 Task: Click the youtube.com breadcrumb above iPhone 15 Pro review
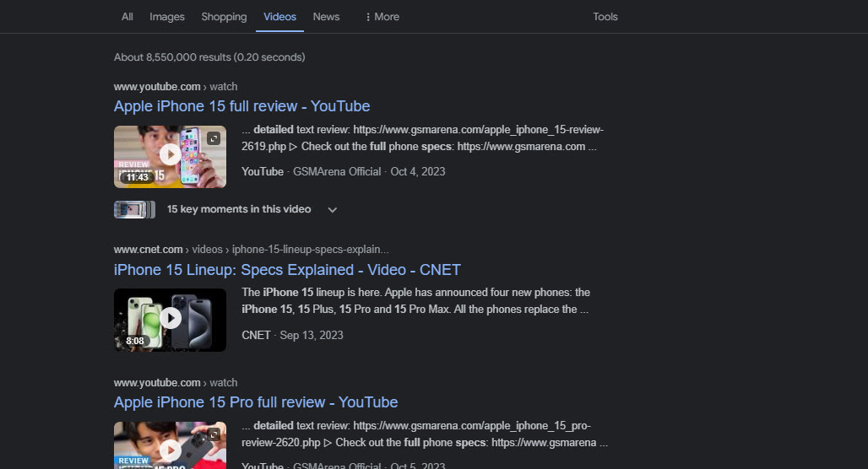click(176, 383)
